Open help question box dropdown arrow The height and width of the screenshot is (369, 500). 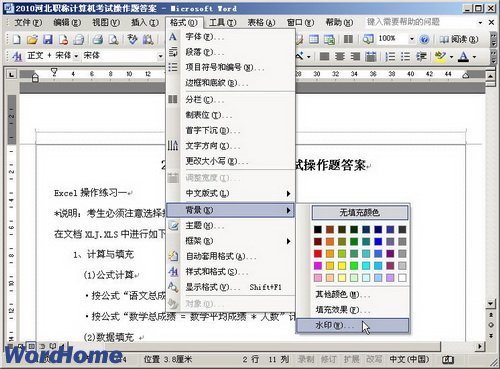[x=480, y=23]
